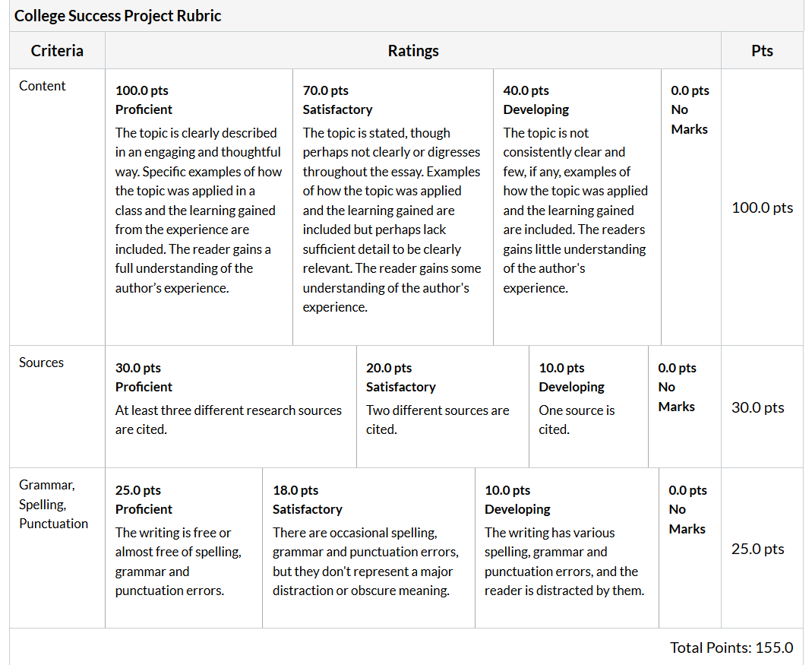This screenshot has width=812, height=665.
Task: Click the Ratings column header
Action: tap(413, 51)
